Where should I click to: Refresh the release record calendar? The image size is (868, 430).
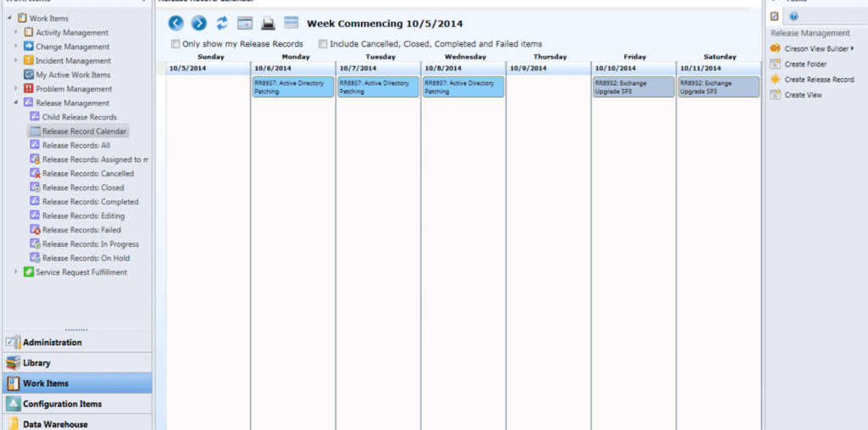[222, 23]
